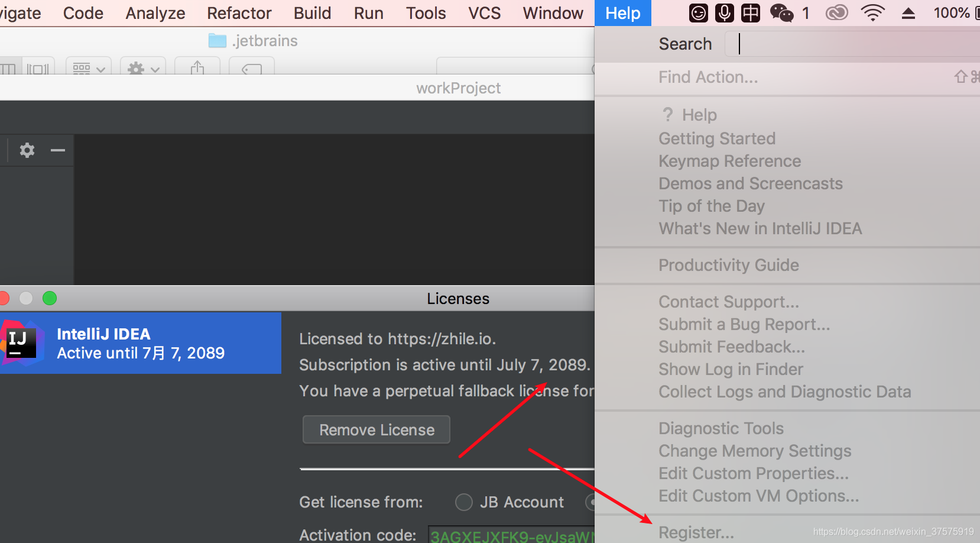Viewport: 980px width, 543px height.
Task: Open the VCS menu
Action: click(484, 13)
